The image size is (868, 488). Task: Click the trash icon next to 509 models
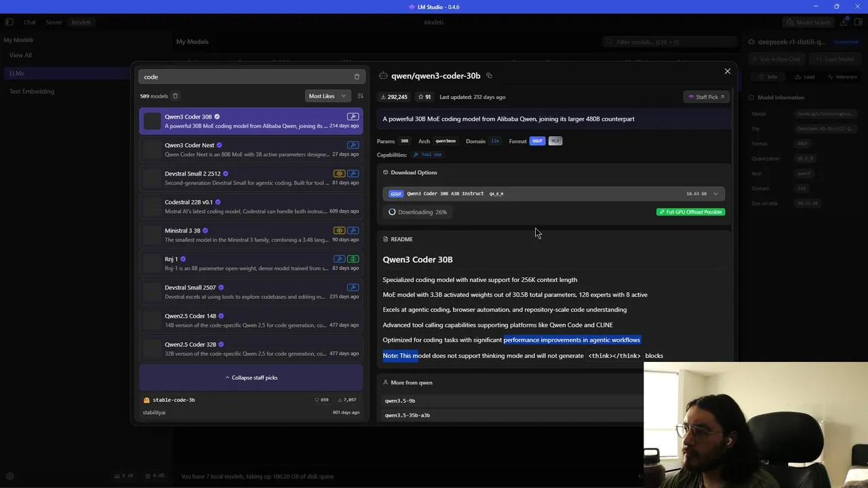click(175, 96)
